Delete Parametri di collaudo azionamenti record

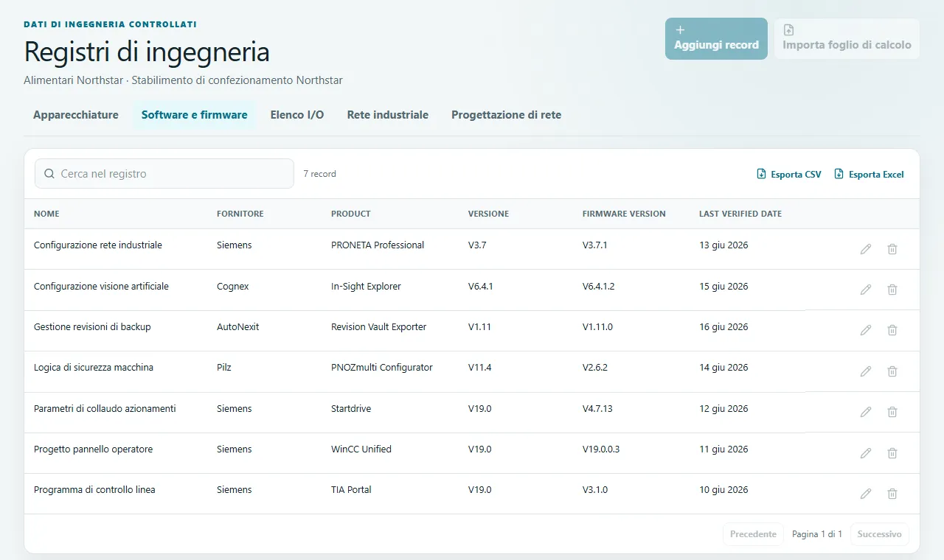pyautogui.click(x=892, y=412)
